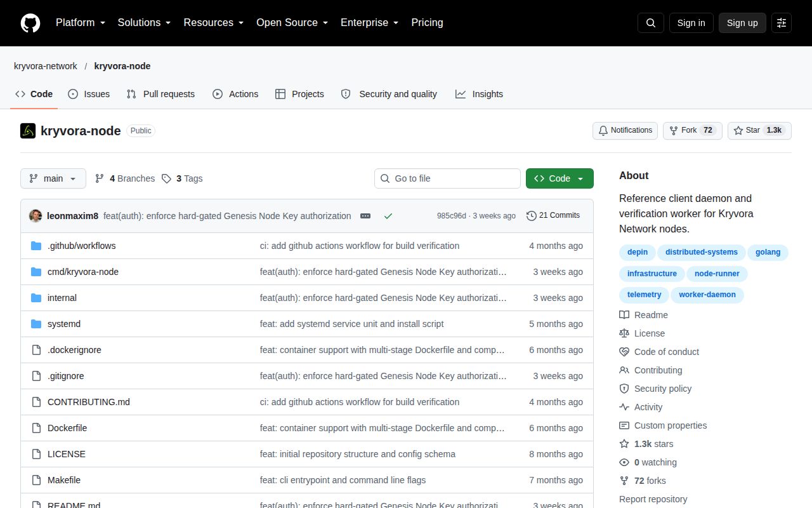
Task: Click the kryvora-network owner link
Action: 46,66
